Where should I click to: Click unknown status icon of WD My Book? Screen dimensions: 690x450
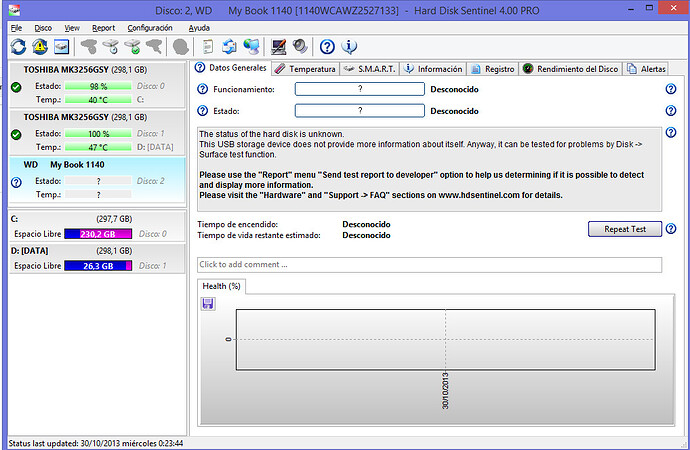[x=16, y=182]
